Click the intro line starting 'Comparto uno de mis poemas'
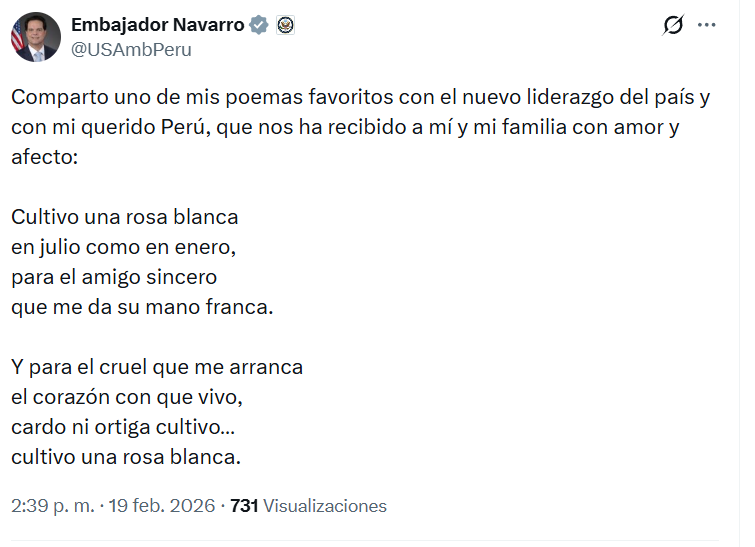This screenshot has width=755, height=547. pyautogui.click(x=360, y=99)
